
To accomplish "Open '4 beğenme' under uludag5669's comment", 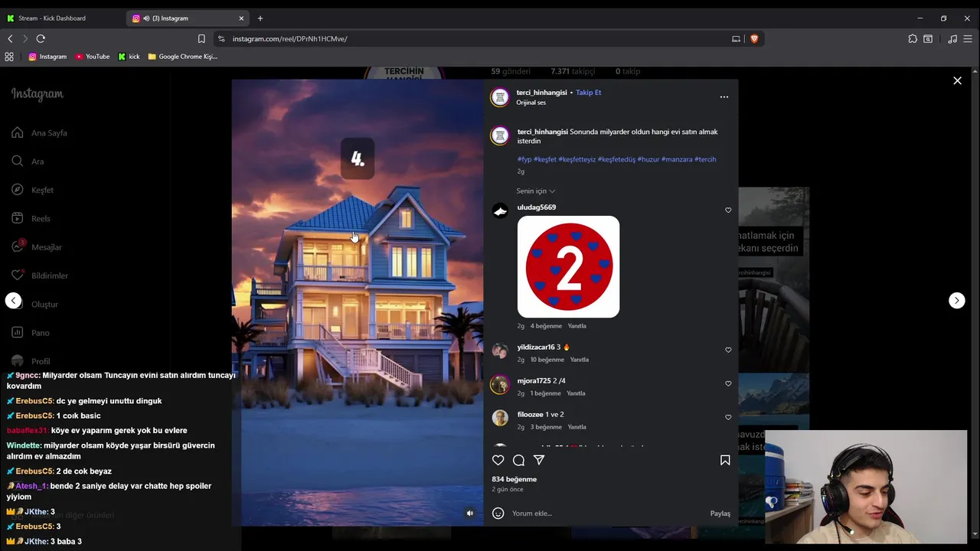I will (x=546, y=326).
